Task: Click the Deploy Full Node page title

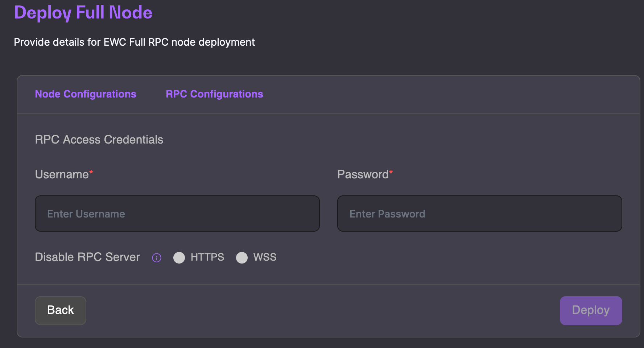Action: (83, 13)
